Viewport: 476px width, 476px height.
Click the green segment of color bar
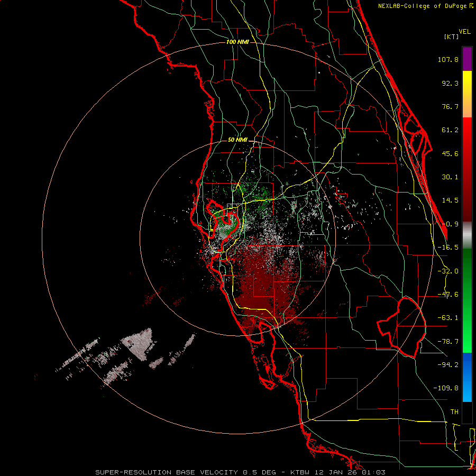[467, 300]
